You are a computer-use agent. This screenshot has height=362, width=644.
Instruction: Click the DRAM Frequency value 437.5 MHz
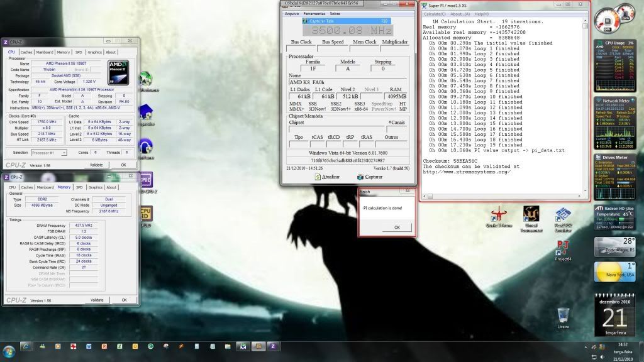point(84,226)
